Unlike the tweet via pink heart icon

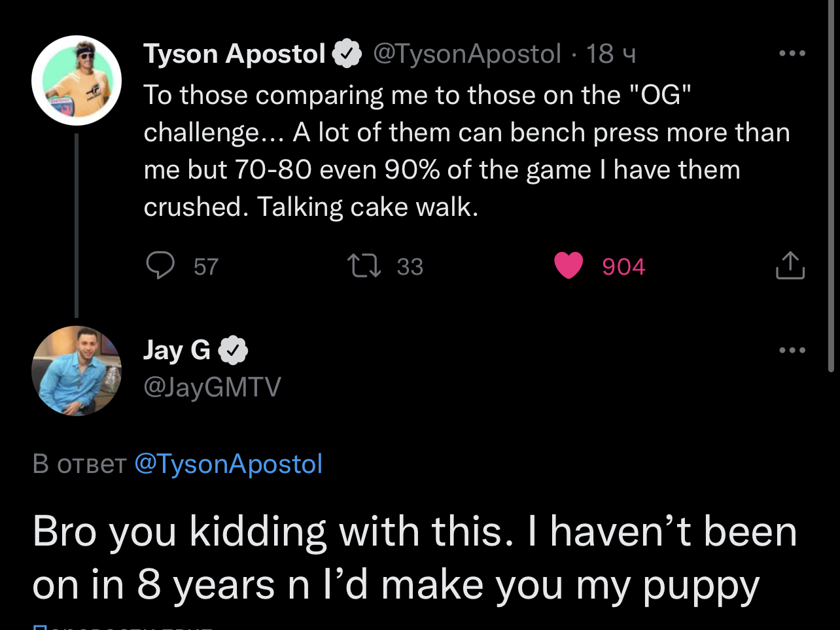coord(569,266)
